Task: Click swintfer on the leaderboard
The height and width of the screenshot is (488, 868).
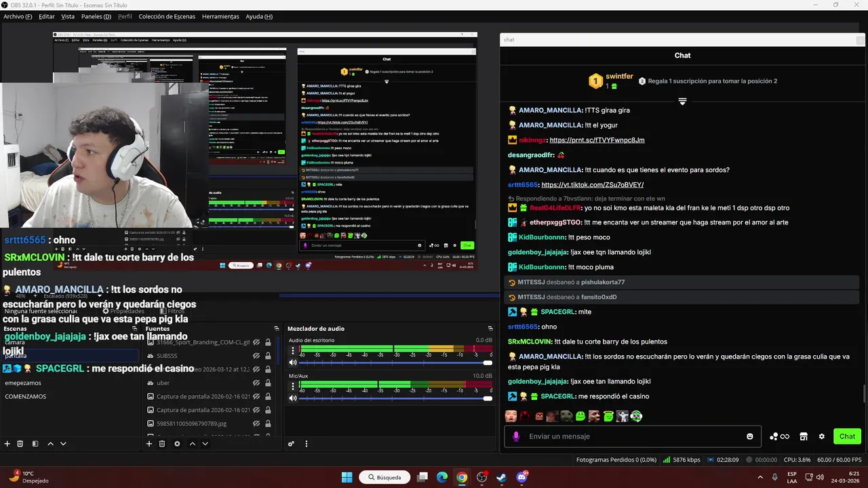Action: (619, 77)
